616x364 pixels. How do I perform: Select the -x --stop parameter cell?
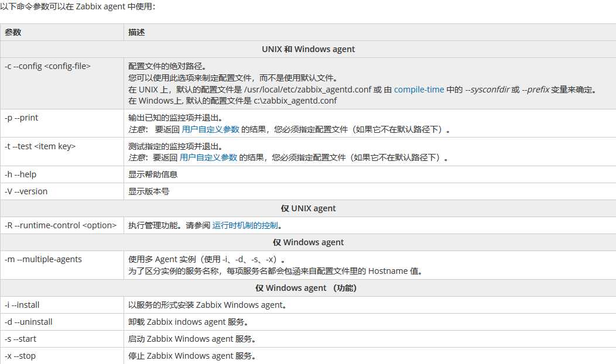[61, 355]
